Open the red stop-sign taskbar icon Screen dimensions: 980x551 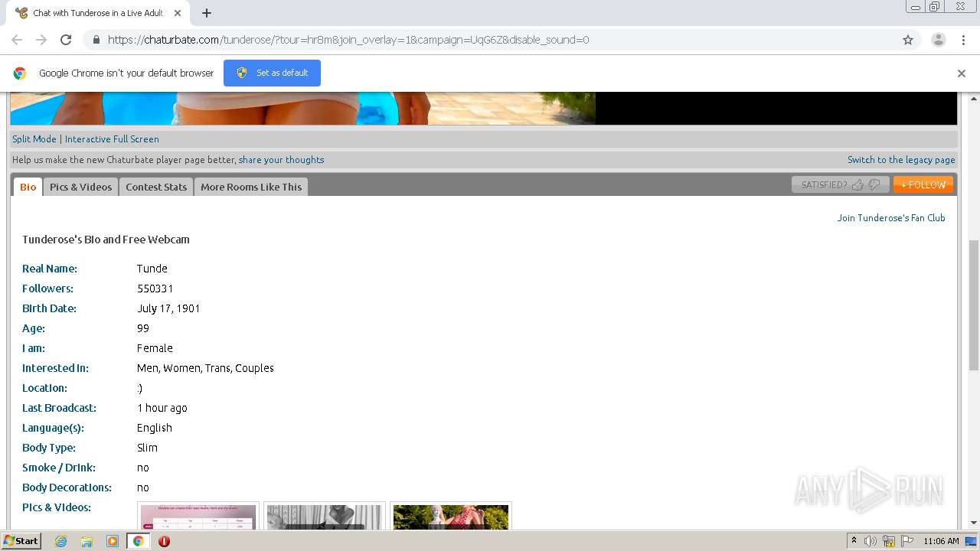pos(164,541)
